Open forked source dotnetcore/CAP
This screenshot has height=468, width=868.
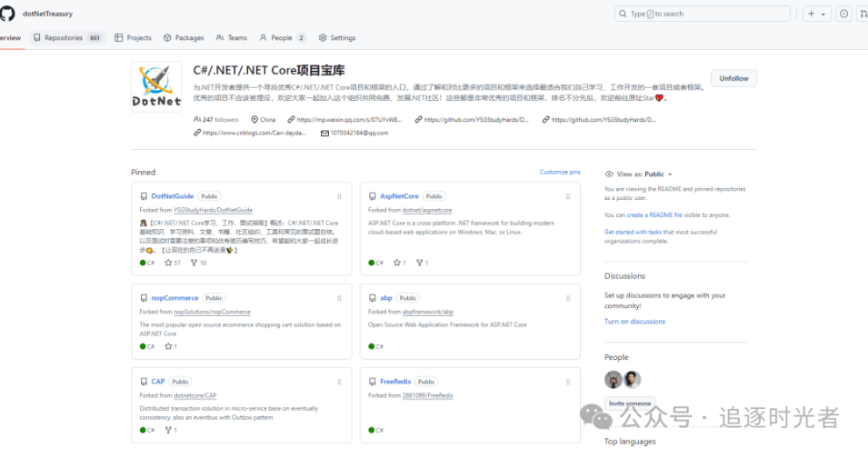pos(195,395)
